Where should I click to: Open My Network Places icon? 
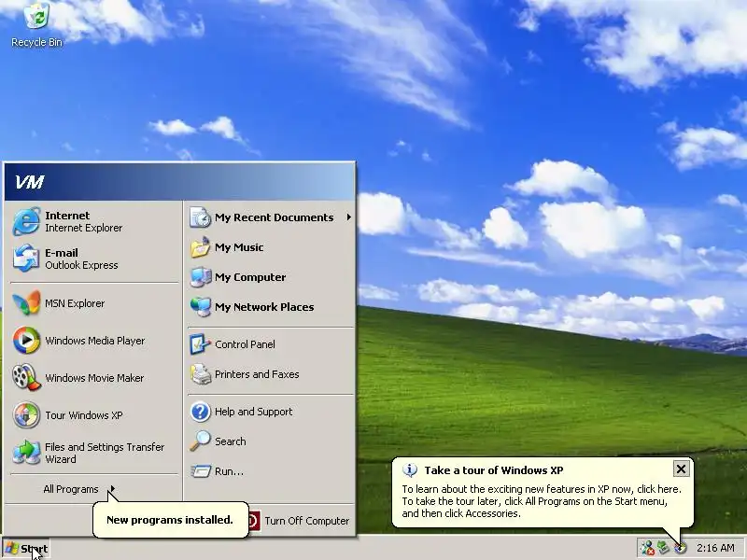click(200, 307)
